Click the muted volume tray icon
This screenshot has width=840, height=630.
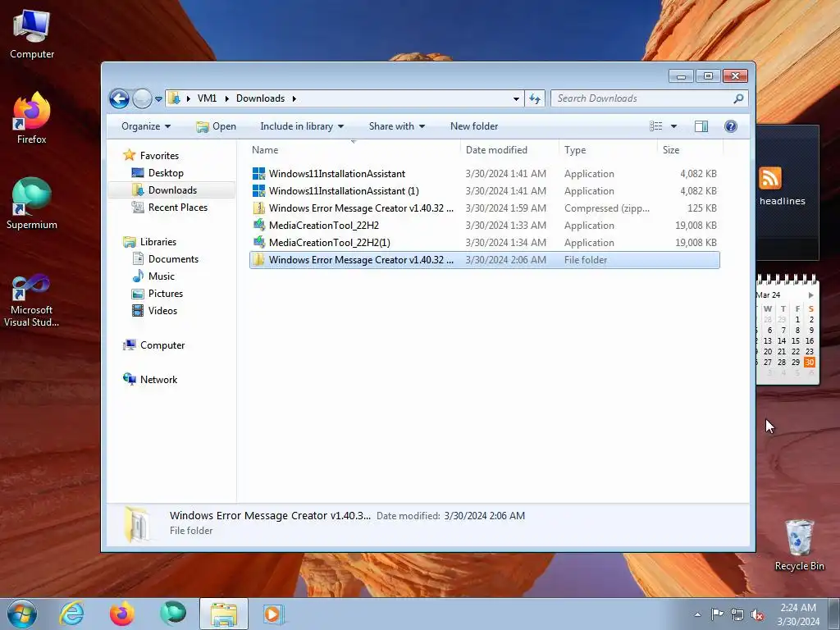757,614
